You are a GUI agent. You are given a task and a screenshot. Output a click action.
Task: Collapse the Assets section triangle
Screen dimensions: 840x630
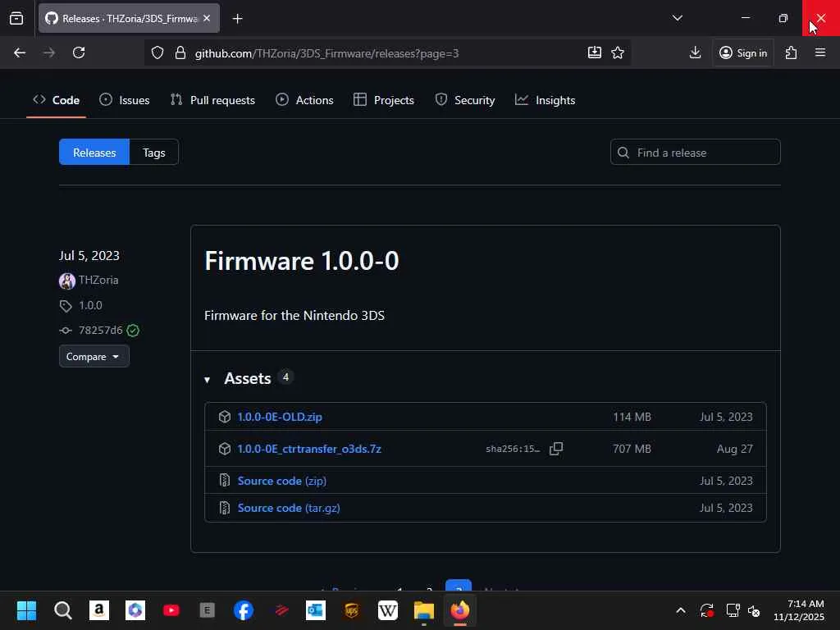tap(208, 379)
